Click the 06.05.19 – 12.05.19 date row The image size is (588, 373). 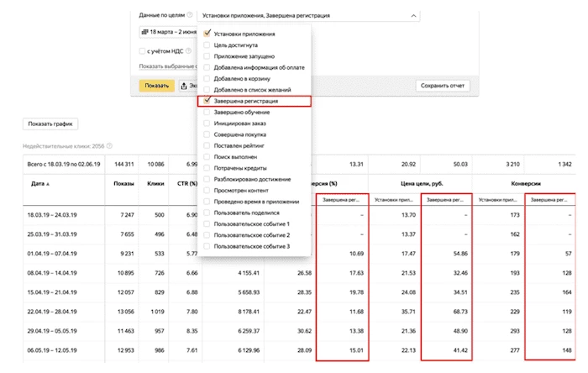[52, 350]
